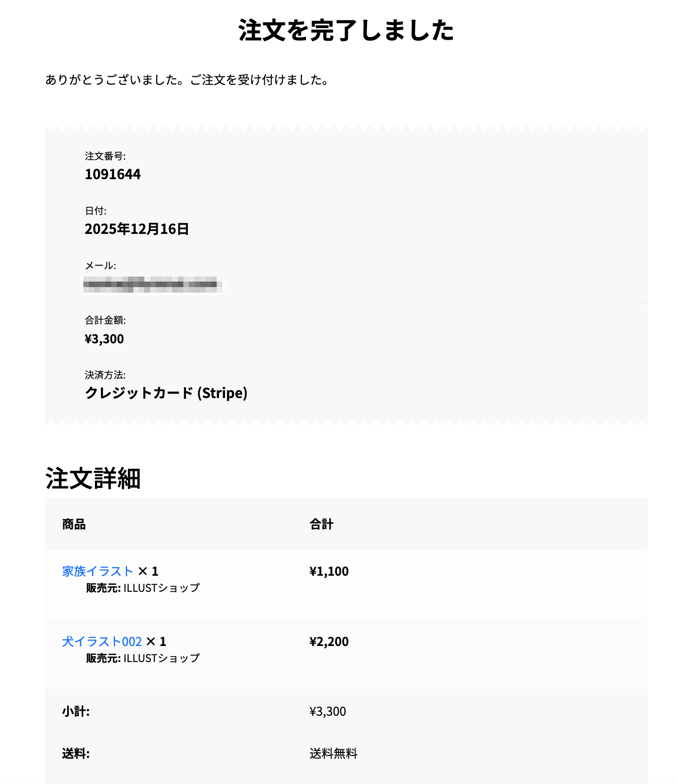Viewport: 678px width, 784px height.
Task: Click the ¥1,100 price for 家族イラスト
Action: coord(329,571)
